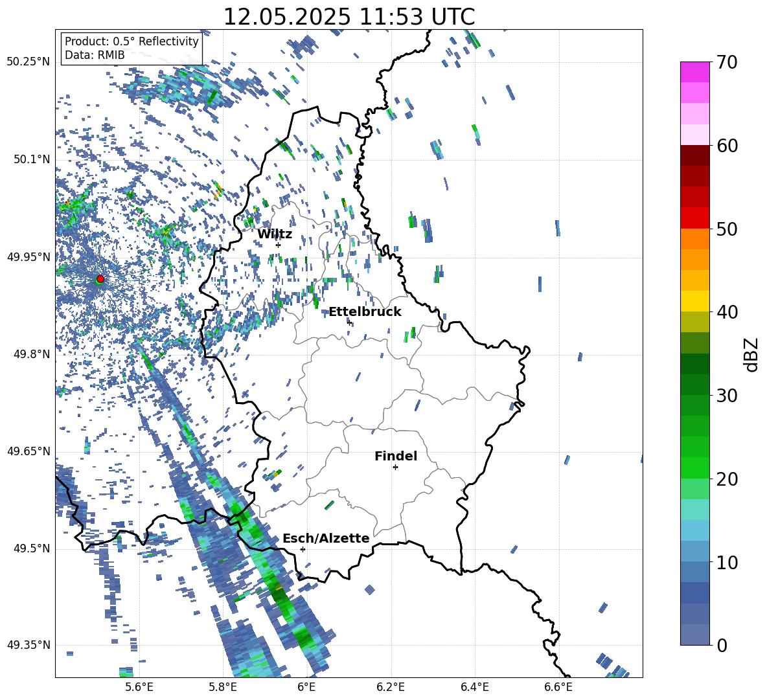Click the 70 tick on colorbar
Screen dimensions: 767x700
coord(727,63)
